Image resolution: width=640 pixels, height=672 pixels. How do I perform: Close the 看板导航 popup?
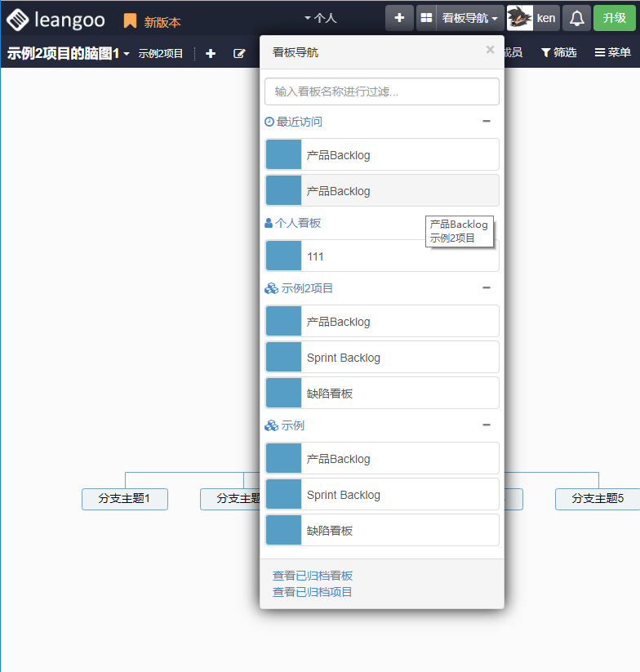[490, 50]
